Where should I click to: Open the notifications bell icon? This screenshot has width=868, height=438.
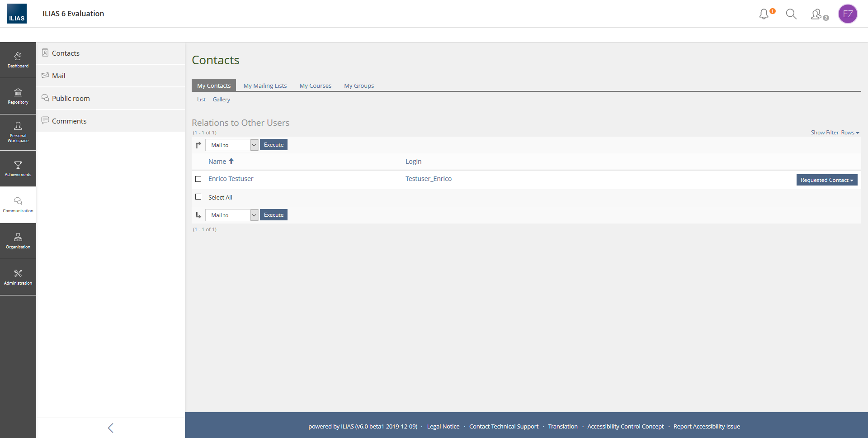764,14
